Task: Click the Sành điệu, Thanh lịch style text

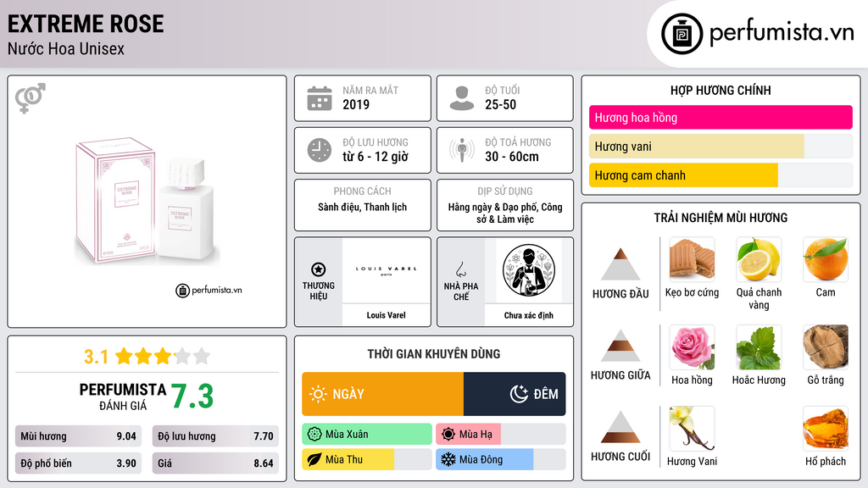Action: click(x=362, y=207)
